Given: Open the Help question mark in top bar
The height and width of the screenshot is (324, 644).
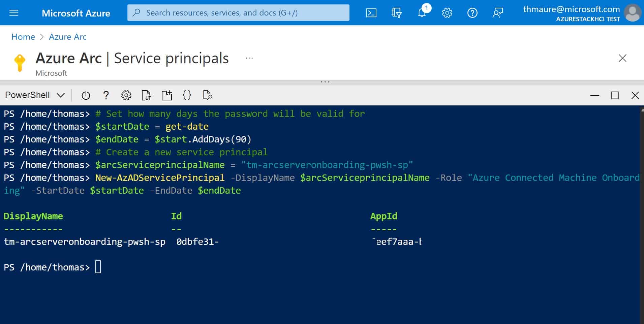Looking at the screenshot, I should pyautogui.click(x=472, y=12).
